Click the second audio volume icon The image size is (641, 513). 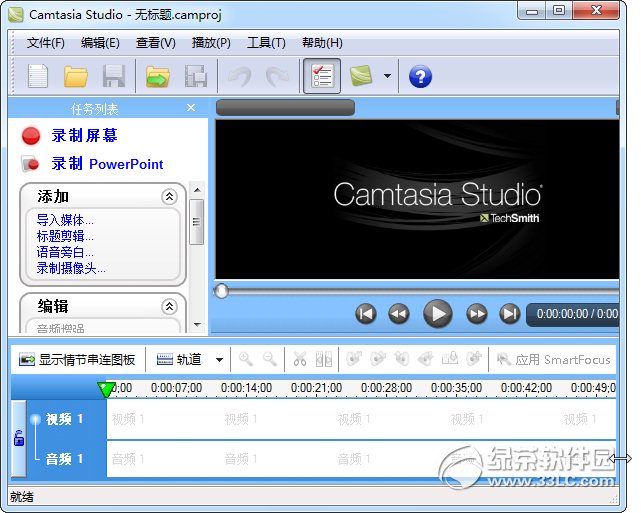(378, 359)
